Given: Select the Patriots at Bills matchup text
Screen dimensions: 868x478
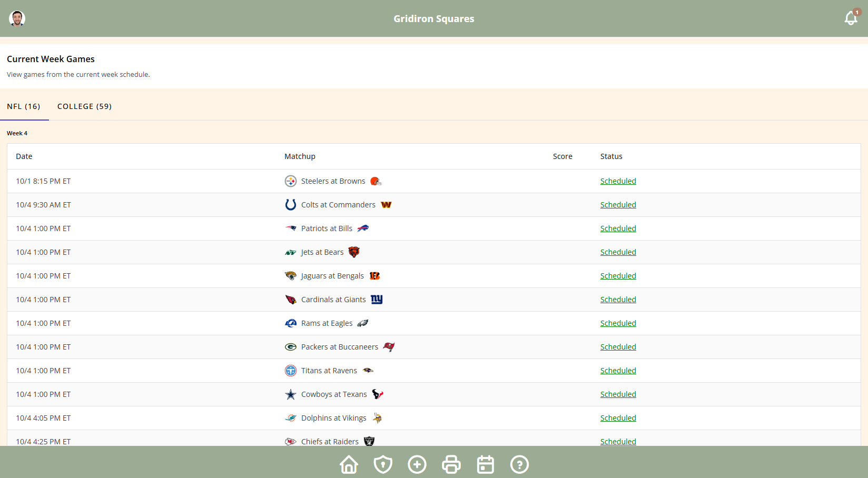Looking at the screenshot, I should click(327, 228).
